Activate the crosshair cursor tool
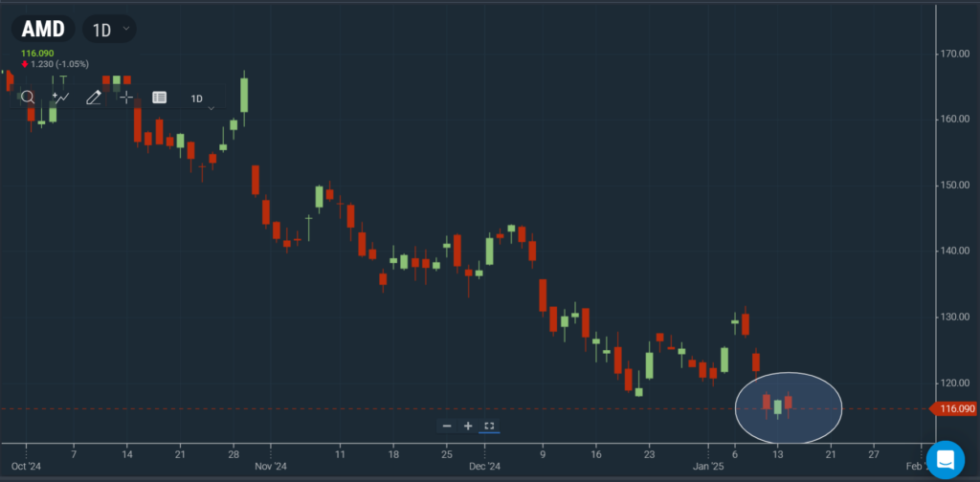This screenshot has height=482, width=980. click(x=126, y=98)
